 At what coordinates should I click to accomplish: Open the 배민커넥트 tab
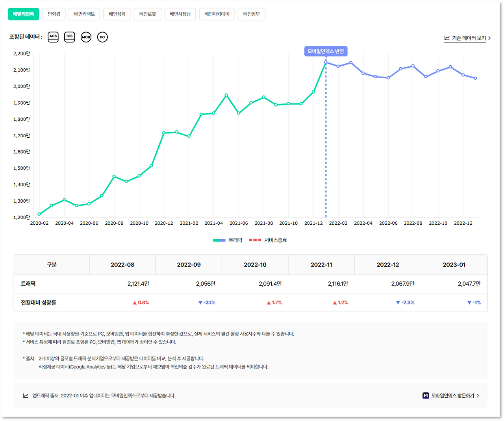[85, 14]
